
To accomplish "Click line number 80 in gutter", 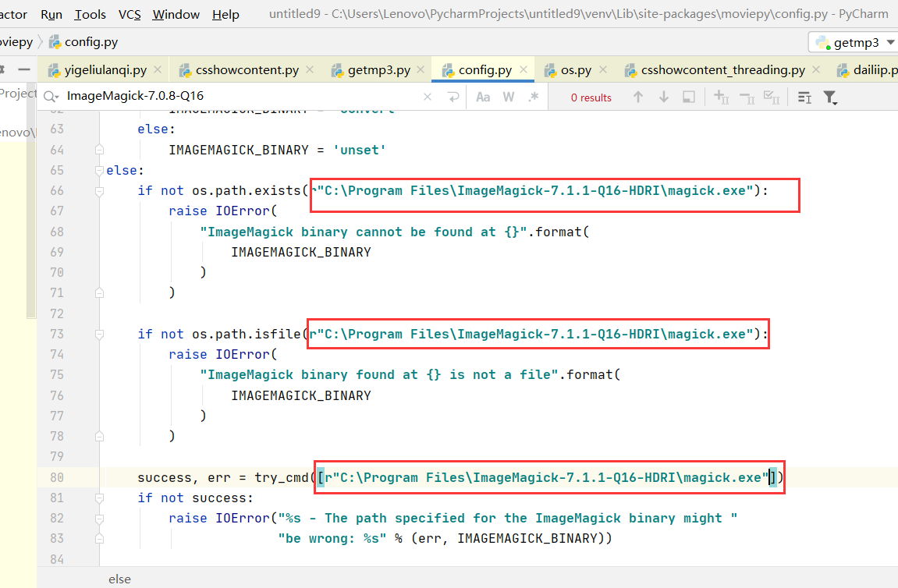I will coord(57,477).
